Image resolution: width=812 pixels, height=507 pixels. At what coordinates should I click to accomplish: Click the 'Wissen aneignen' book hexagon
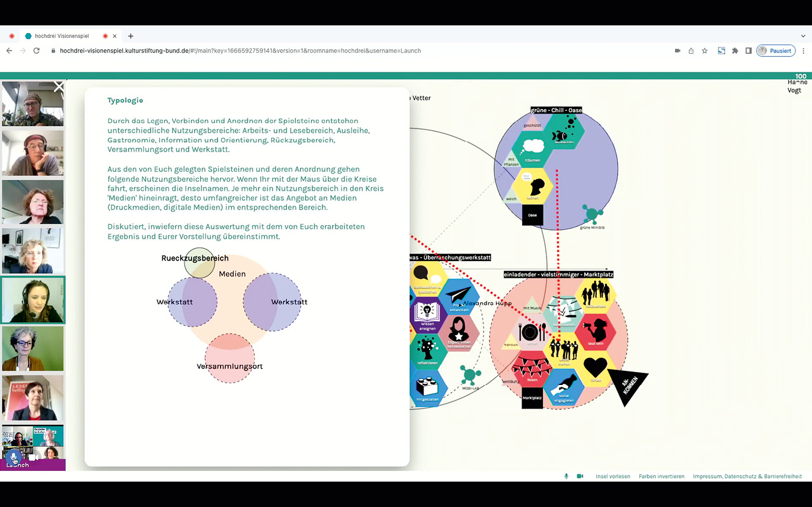(x=427, y=316)
